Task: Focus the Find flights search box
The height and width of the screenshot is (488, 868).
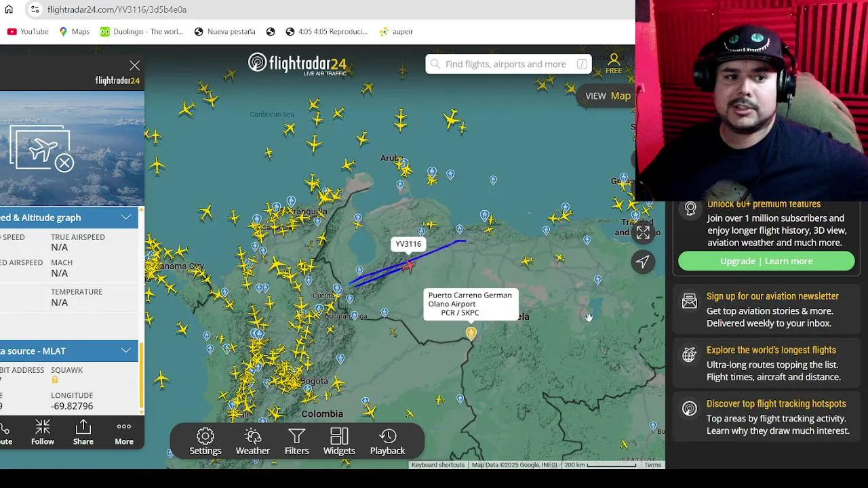Action: 508,64
